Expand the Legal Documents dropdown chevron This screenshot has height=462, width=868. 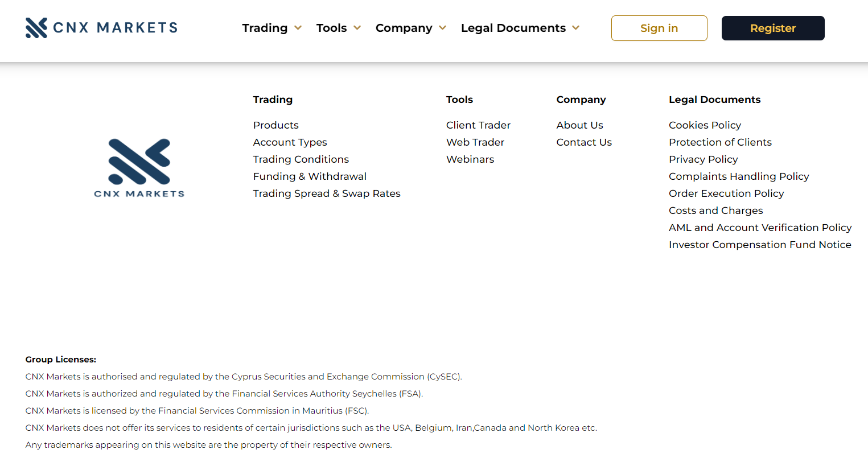[576, 28]
